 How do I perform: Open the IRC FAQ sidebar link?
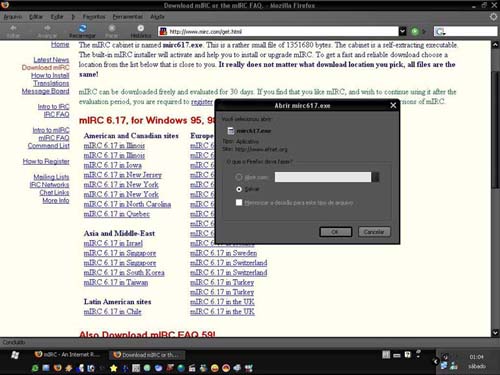point(56,114)
